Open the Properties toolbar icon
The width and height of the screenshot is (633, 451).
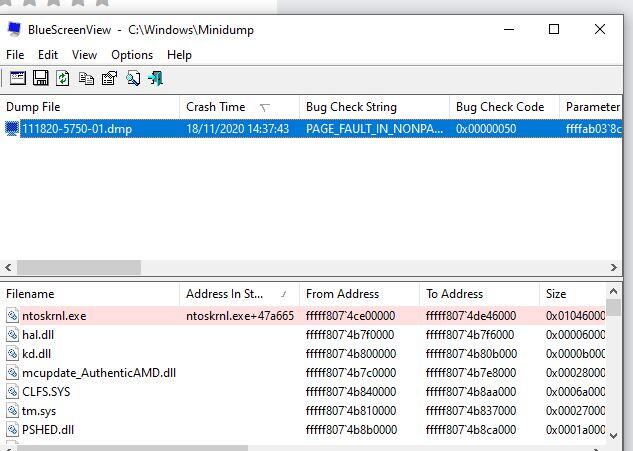click(109, 78)
